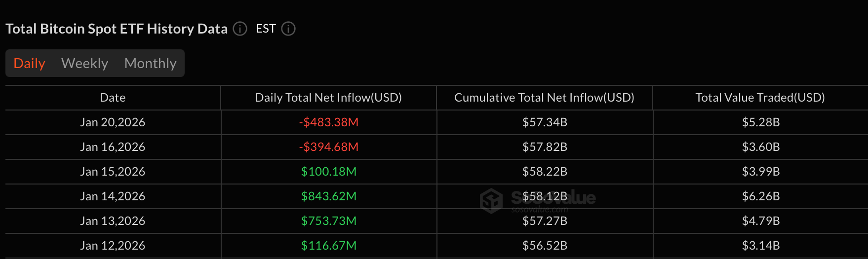Viewport: 868px width, 259px height.
Task: Click the EST timezone label
Action: 266,29
